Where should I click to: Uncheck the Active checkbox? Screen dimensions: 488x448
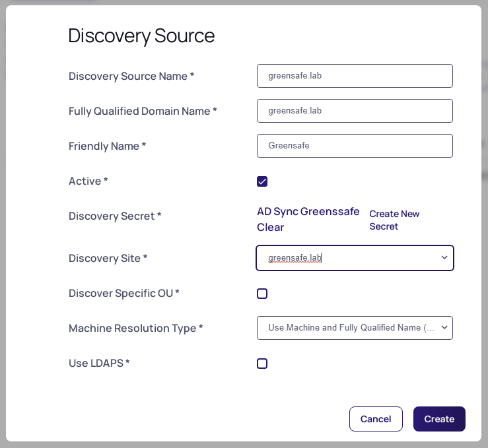[262, 181]
